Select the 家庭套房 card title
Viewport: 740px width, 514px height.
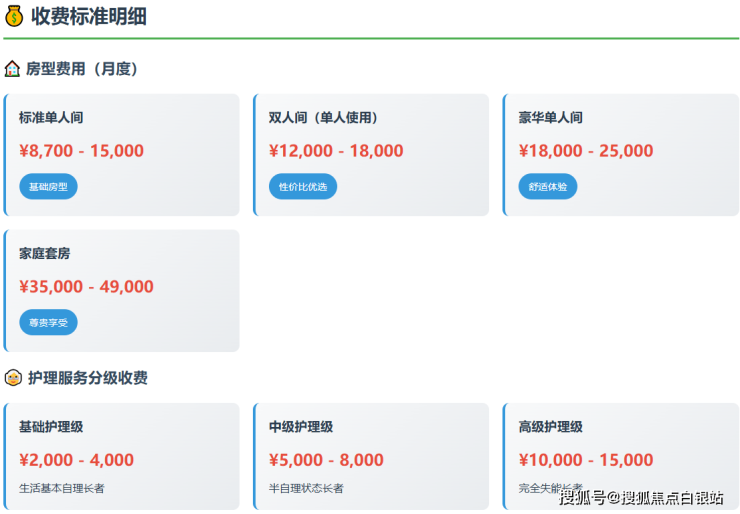tap(45, 254)
